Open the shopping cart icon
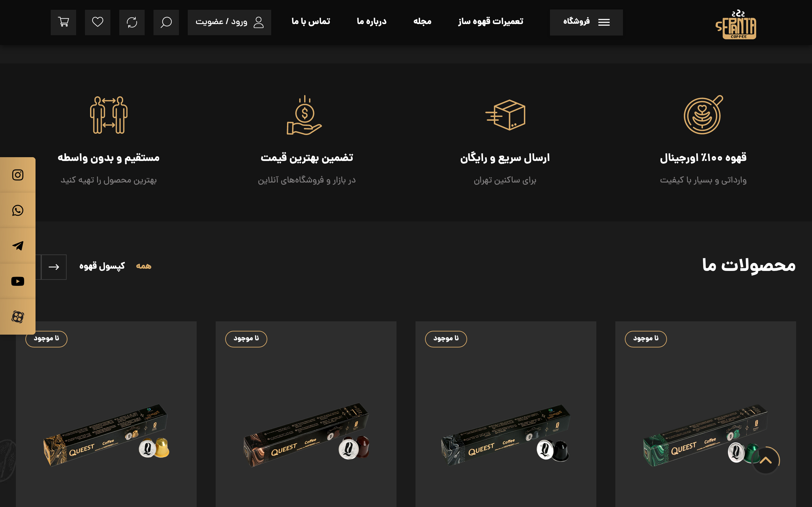This screenshot has width=812, height=507. pos(63,22)
